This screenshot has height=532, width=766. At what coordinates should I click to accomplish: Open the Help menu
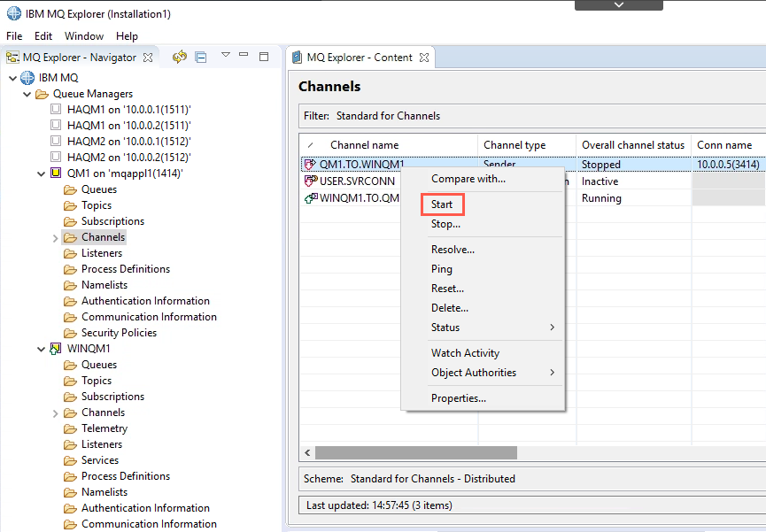pos(127,36)
